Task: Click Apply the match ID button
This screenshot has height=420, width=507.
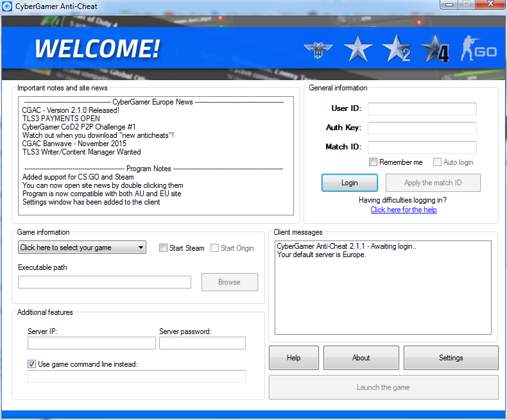Action: (433, 183)
